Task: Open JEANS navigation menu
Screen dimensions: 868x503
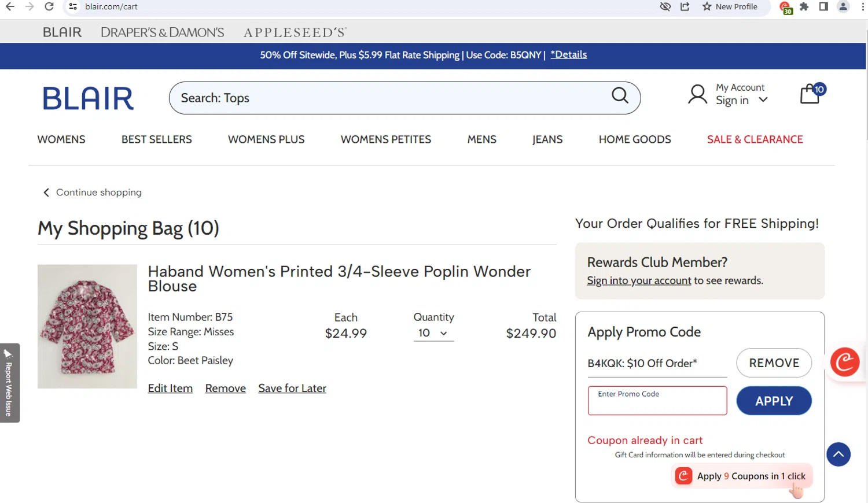Action: click(547, 139)
